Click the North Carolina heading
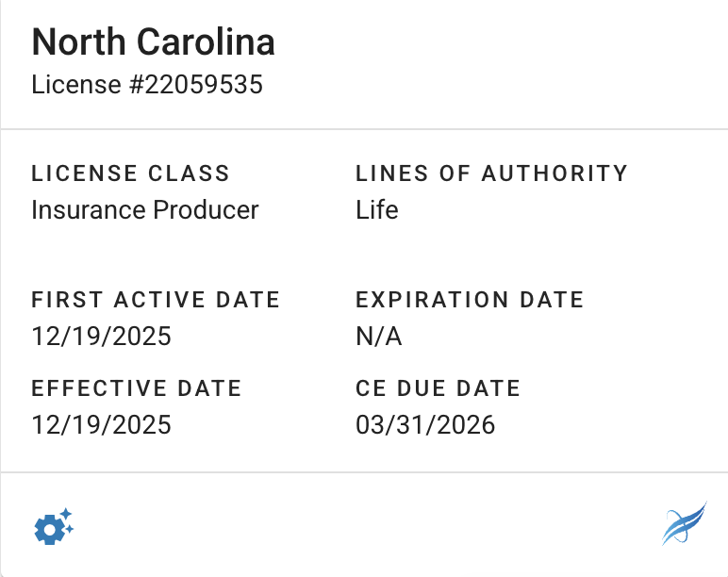 click(x=153, y=42)
